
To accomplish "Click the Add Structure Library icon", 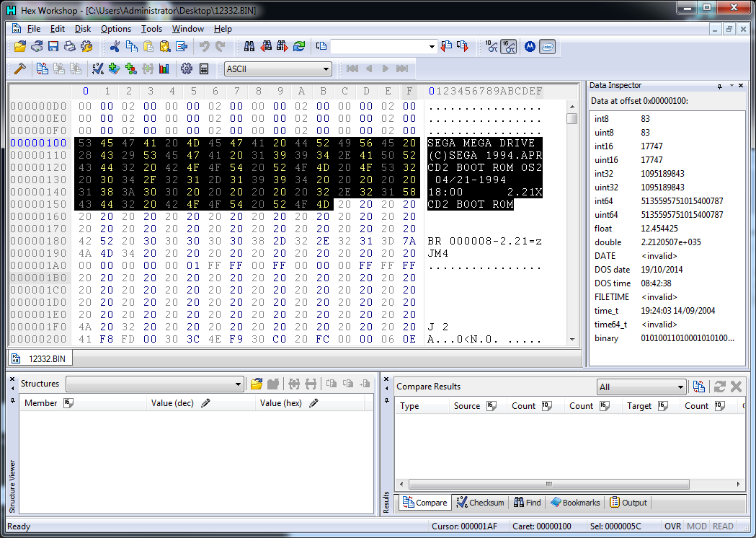I will coord(115,69).
